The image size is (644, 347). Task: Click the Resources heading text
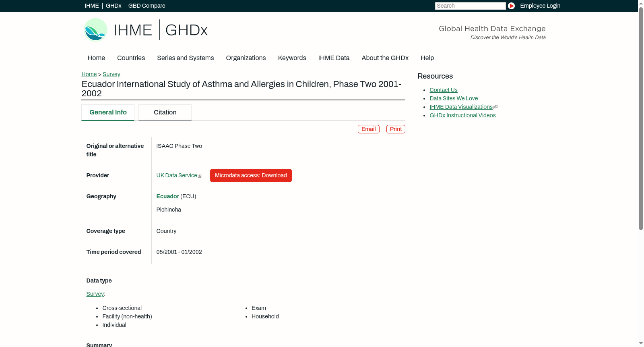[x=435, y=77]
